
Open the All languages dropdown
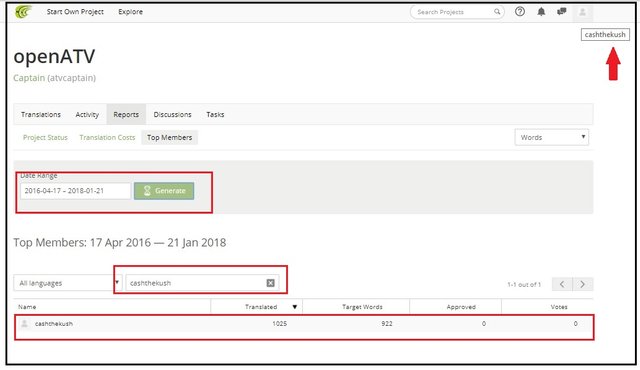tap(67, 283)
